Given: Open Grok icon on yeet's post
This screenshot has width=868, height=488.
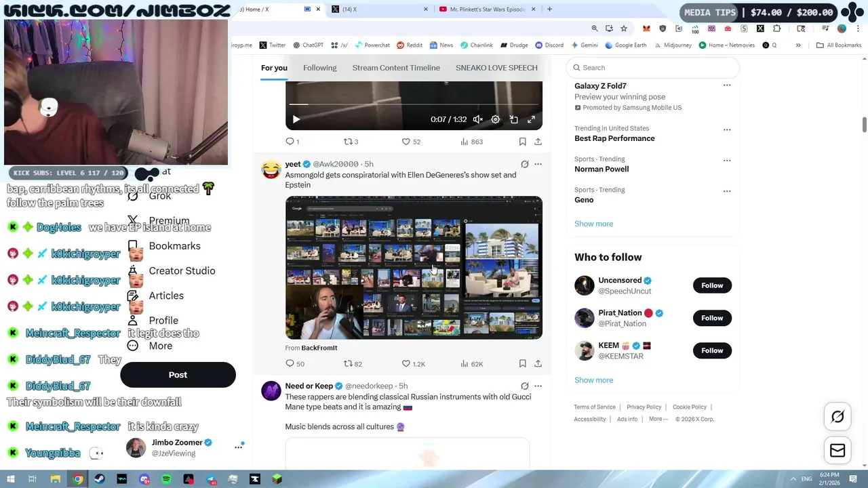Looking at the screenshot, I should pyautogui.click(x=524, y=164).
